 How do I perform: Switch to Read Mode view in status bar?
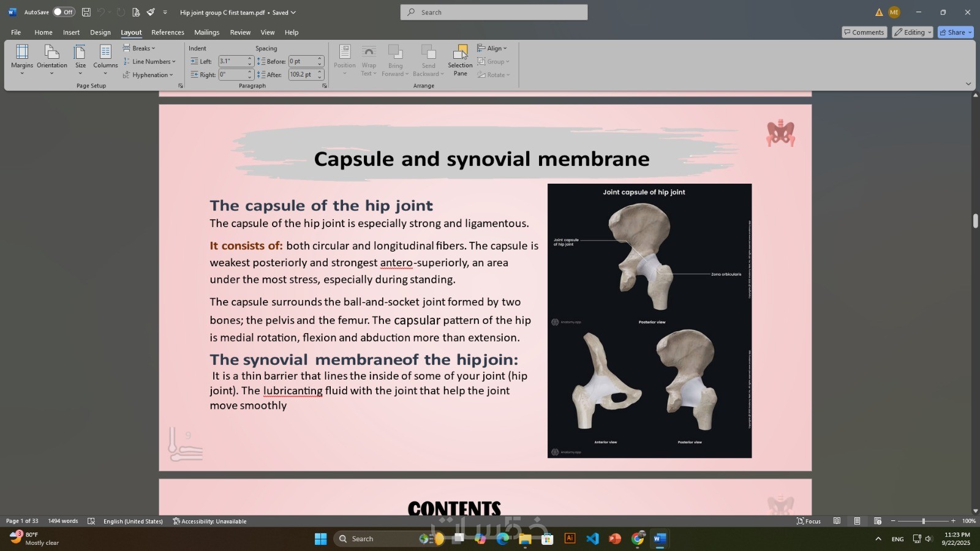[837, 521]
